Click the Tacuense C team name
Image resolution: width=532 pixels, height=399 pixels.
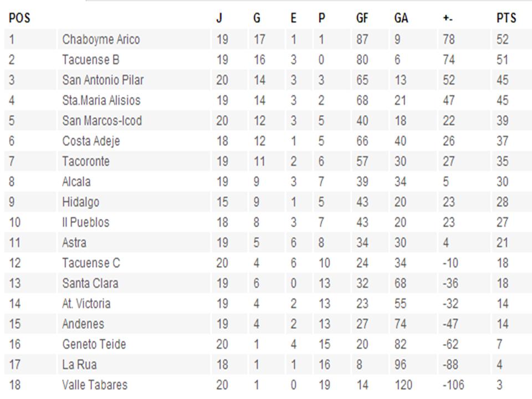[91, 263]
